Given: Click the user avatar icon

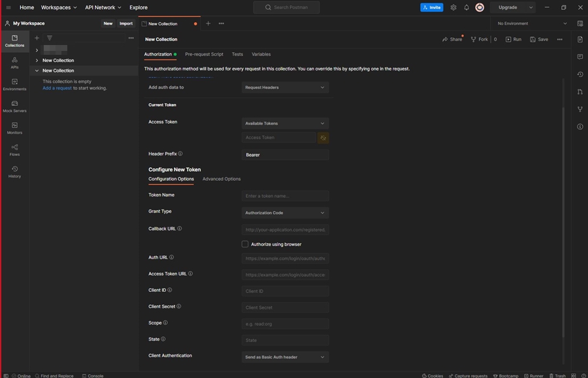Looking at the screenshot, I should point(480,7).
